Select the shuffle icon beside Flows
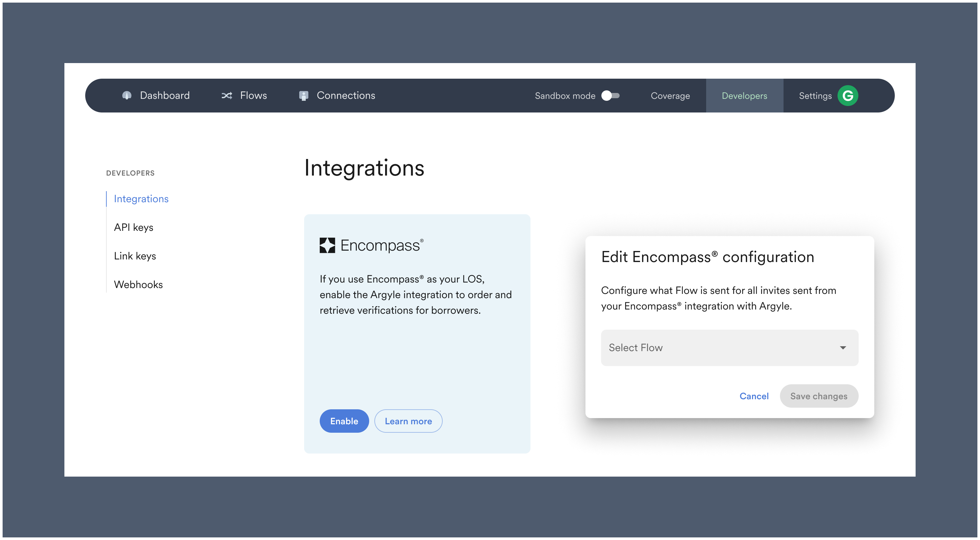Image resolution: width=980 pixels, height=540 pixels. coord(227,96)
